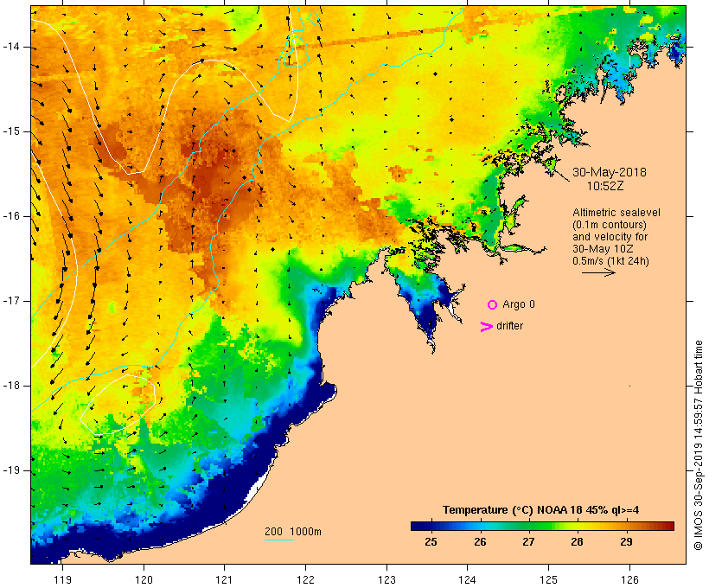Click the color bar value 25
Viewport: 709px width, 588px height.
[x=431, y=541]
